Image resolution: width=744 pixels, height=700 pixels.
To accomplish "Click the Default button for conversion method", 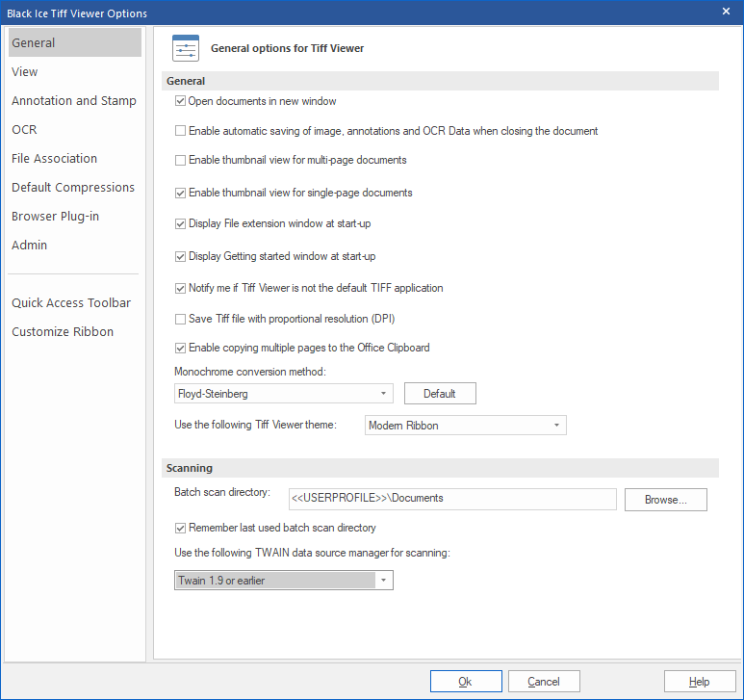I will point(440,394).
